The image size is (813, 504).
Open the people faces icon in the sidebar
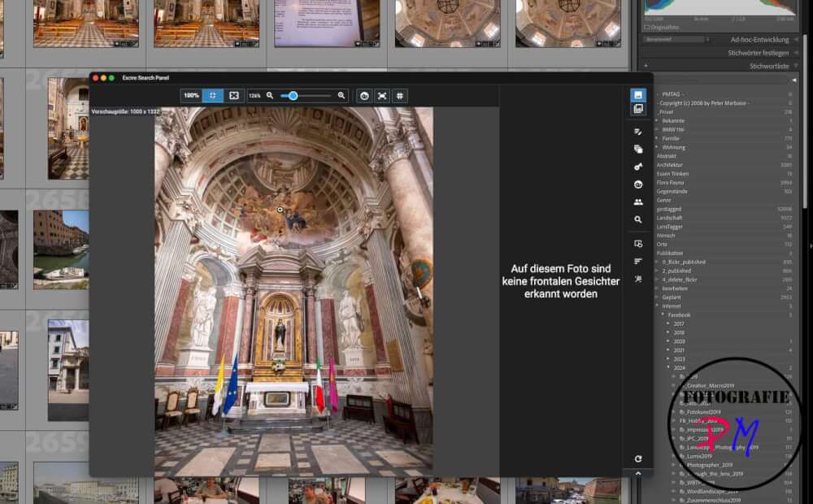638,202
